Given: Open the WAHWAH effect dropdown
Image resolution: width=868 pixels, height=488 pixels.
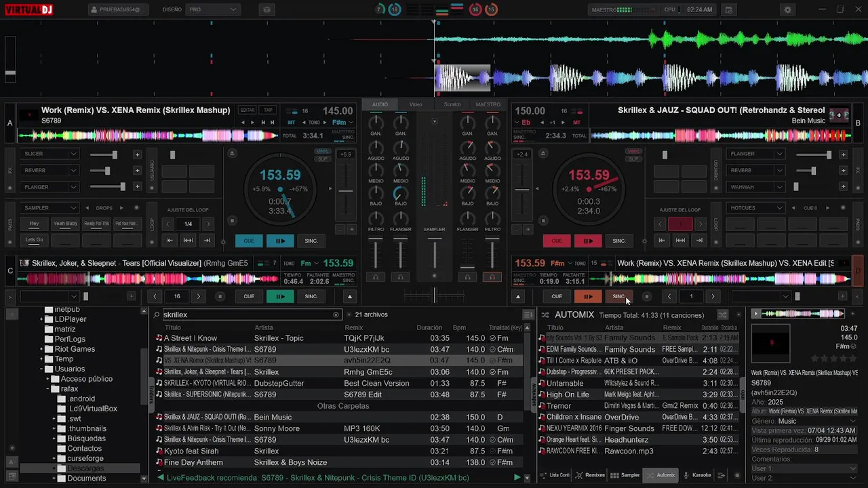Looking at the screenshot, I should [755, 187].
